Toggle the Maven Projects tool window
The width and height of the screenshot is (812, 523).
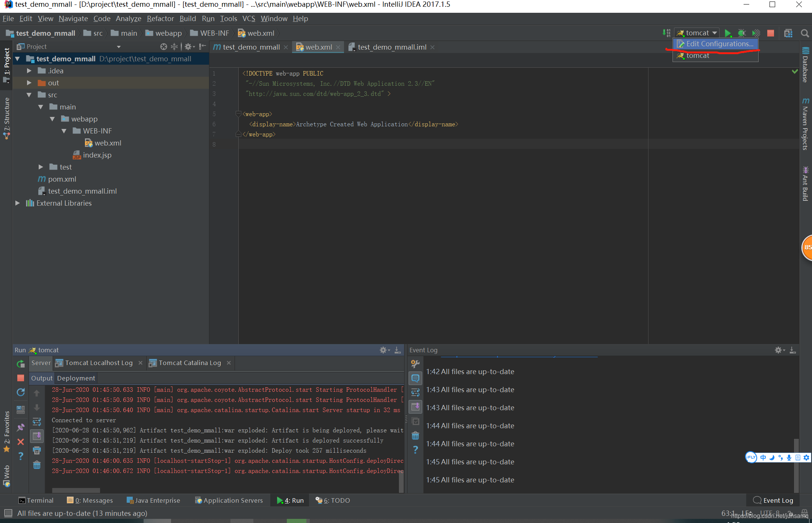point(806,124)
